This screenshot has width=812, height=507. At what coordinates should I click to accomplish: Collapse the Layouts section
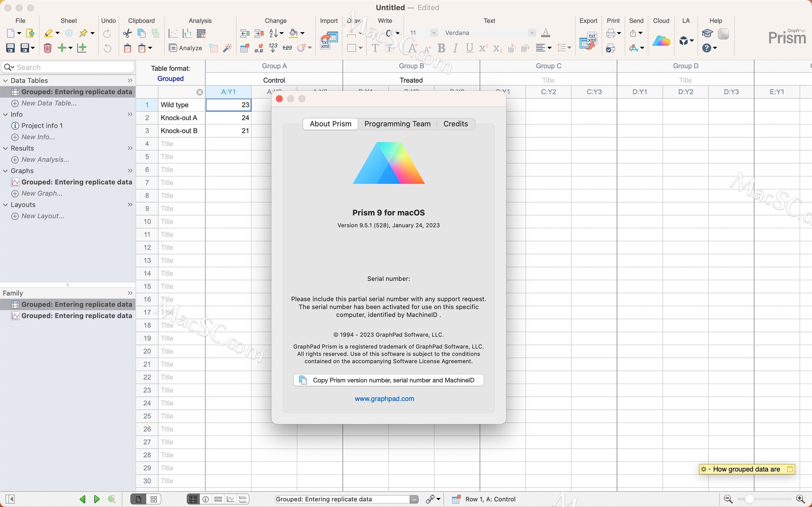coord(5,205)
